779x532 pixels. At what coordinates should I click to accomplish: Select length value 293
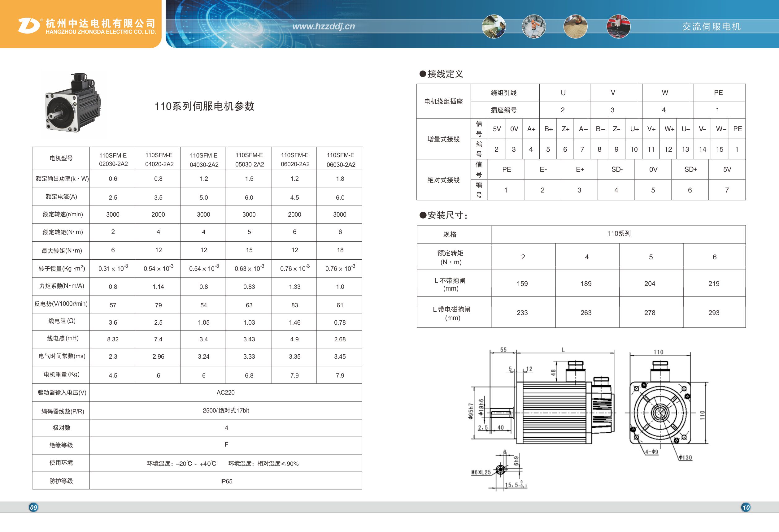point(714,313)
